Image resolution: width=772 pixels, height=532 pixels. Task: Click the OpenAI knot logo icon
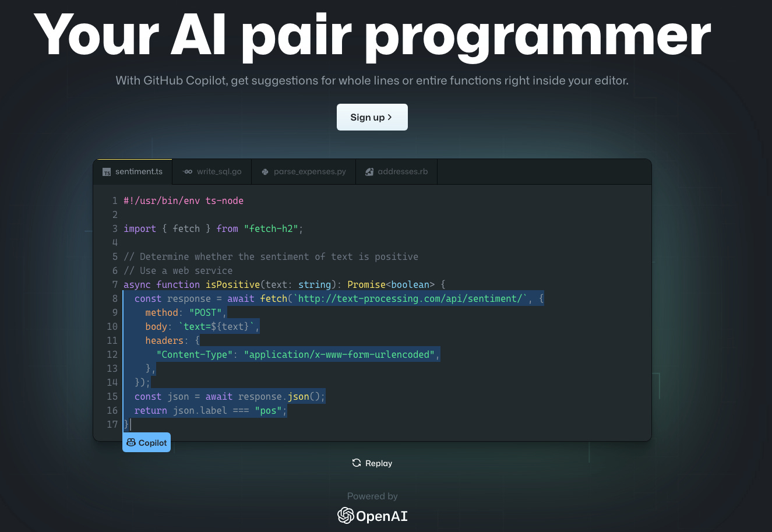pyautogui.click(x=346, y=516)
